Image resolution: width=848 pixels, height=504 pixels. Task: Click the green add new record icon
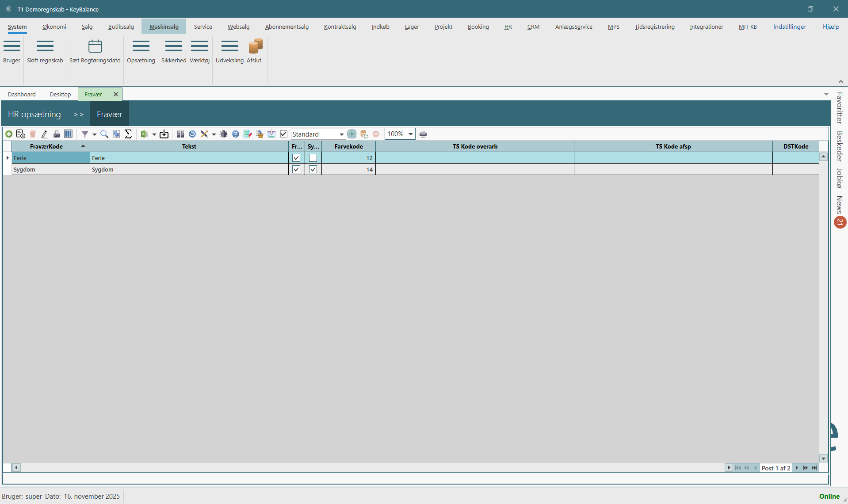click(x=9, y=134)
